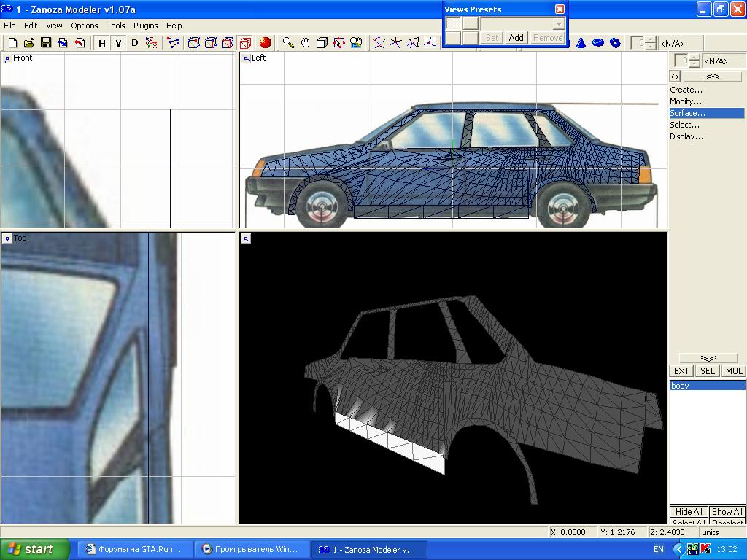Select the magnifying glass Zoom tool
The width and height of the screenshot is (747, 560).
(289, 43)
